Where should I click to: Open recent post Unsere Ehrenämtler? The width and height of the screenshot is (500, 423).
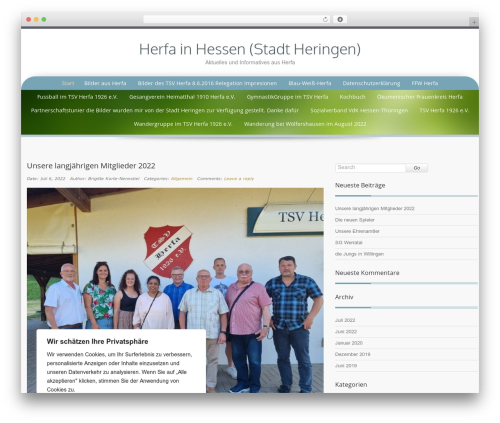point(357,231)
